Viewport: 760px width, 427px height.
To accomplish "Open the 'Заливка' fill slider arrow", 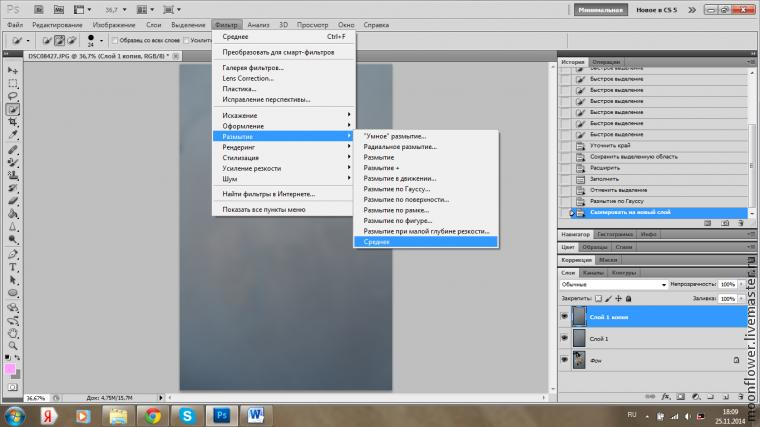I will (x=742, y=299).
